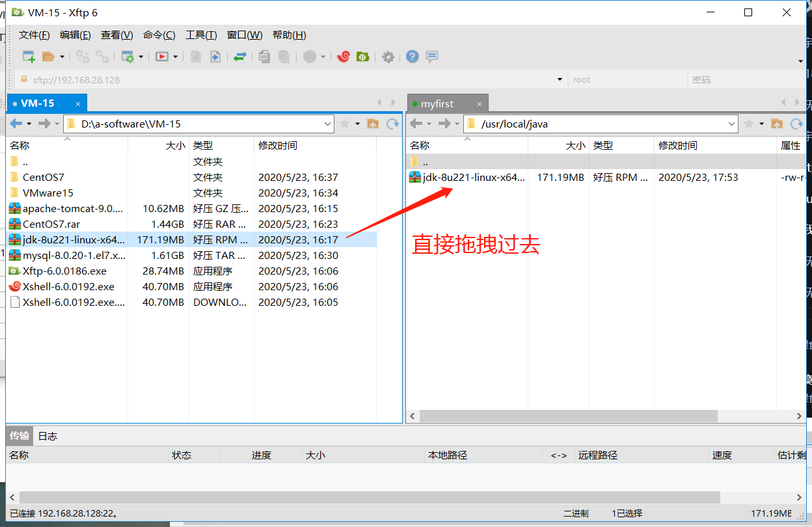Click the green Xftp toolbar icon
812x527 pixels.
click(363, 57)
